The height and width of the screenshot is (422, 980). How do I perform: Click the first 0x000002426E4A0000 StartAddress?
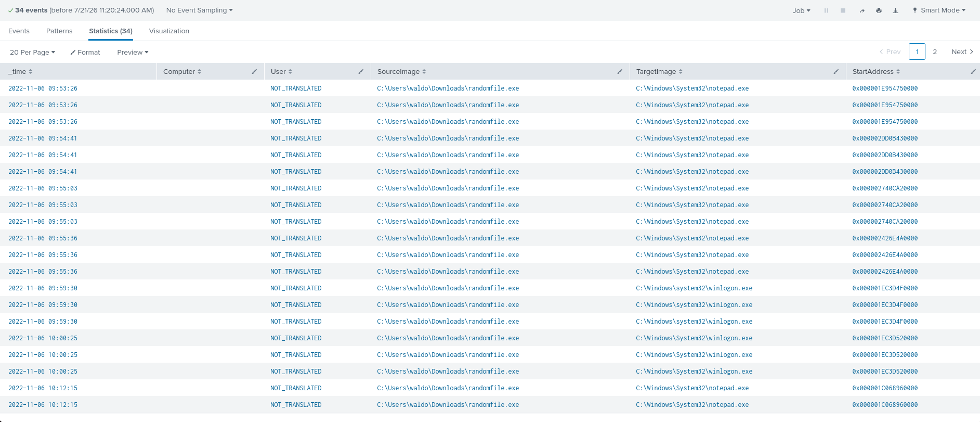point(885,238)
